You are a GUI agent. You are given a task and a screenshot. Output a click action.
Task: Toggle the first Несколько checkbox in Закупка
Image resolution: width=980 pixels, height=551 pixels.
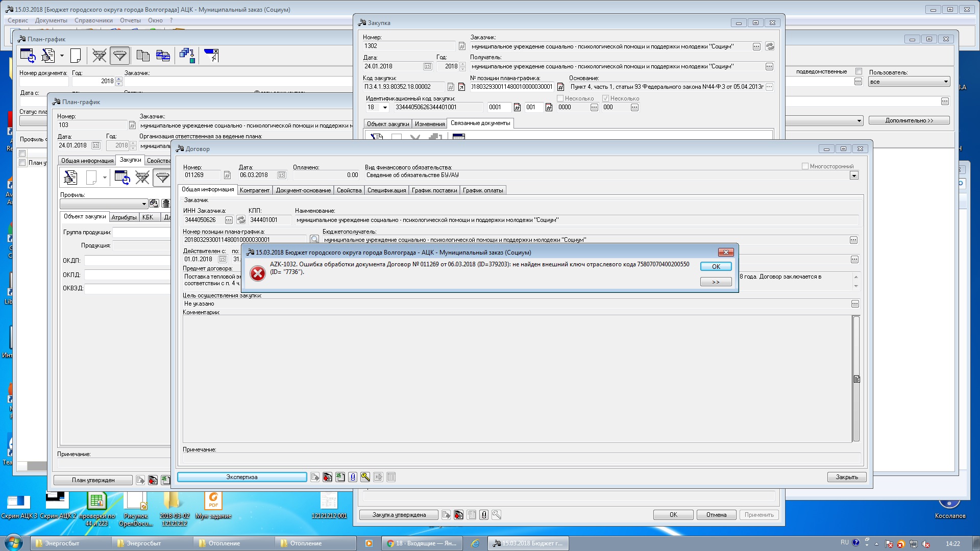coord(560,98)
